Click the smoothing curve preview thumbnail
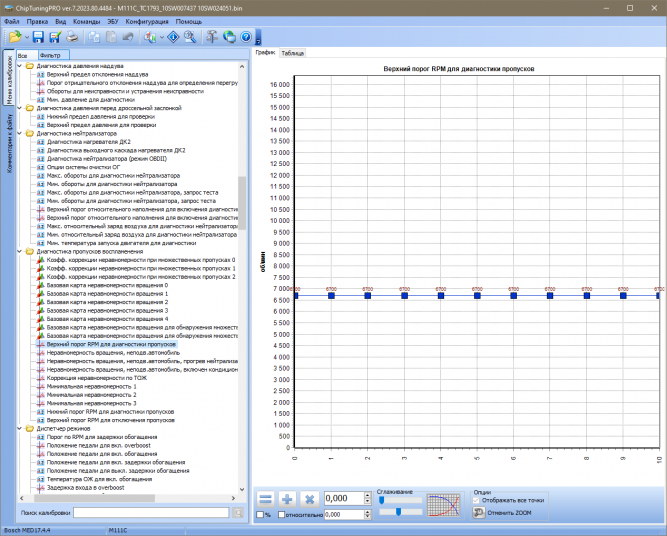 444,505
